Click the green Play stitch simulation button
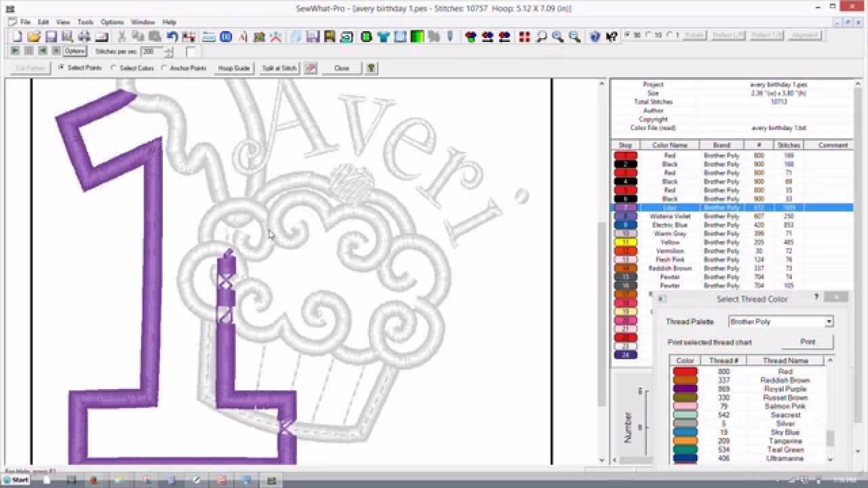The image size is (868, 488). pyautogui.click(x=15, y=51)
